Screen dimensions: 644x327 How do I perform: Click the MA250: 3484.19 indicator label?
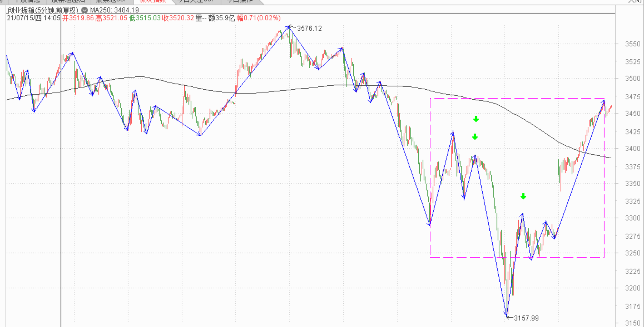[x=115, y=10]
